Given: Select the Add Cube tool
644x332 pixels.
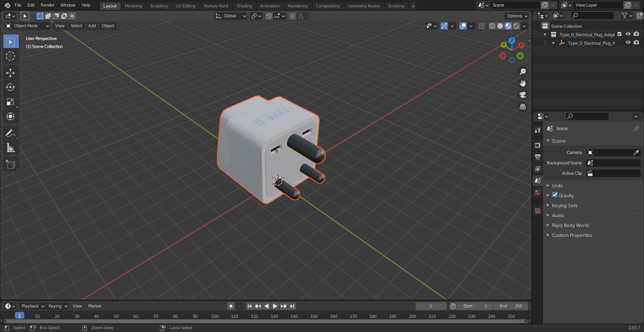Looking at the screenshot, I should point(10,164).
